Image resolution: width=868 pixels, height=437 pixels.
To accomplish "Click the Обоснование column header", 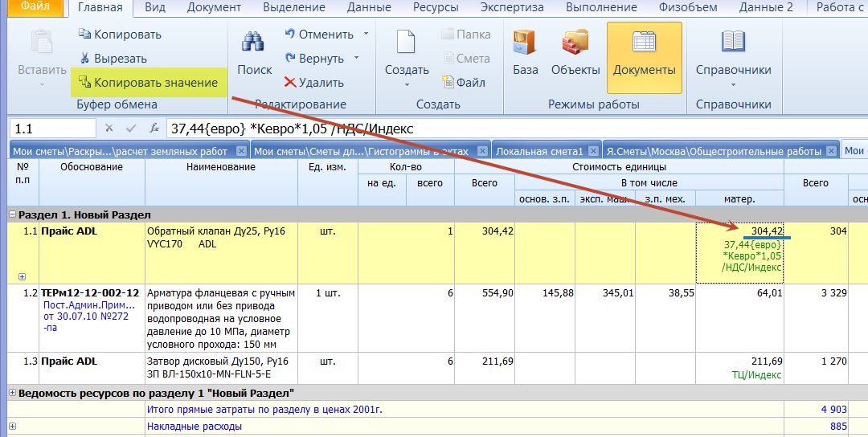I will point(92,182).
